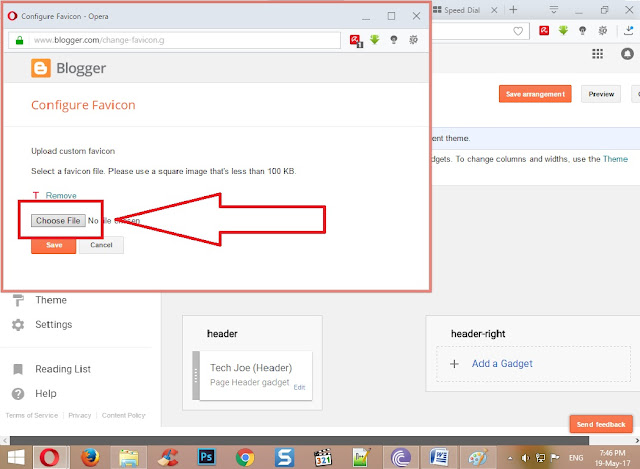
Task: Open Media Player Classic from the taskbar
Action: (323, 458)
